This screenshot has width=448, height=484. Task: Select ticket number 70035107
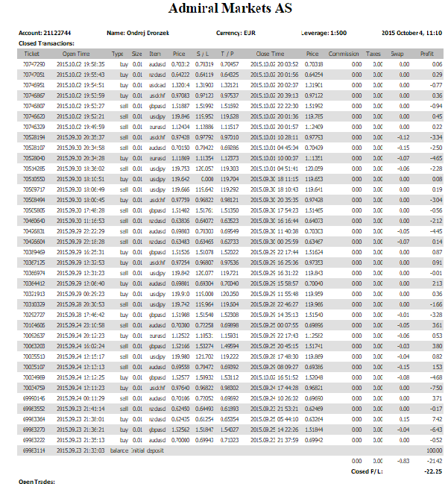click(34, 367)
